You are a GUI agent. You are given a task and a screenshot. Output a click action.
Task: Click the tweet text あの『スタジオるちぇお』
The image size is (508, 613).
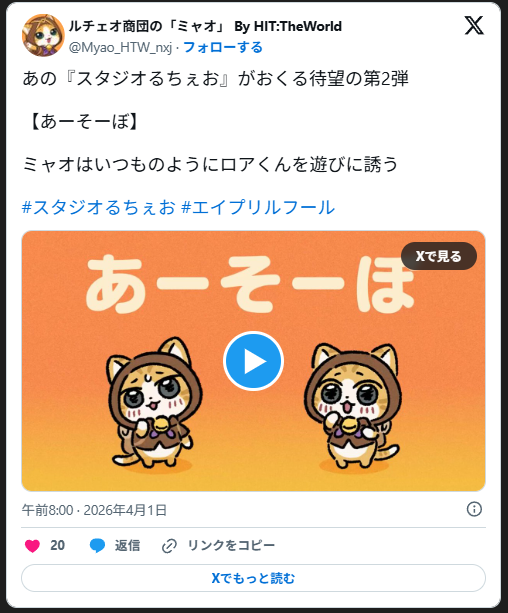(126, 79)
